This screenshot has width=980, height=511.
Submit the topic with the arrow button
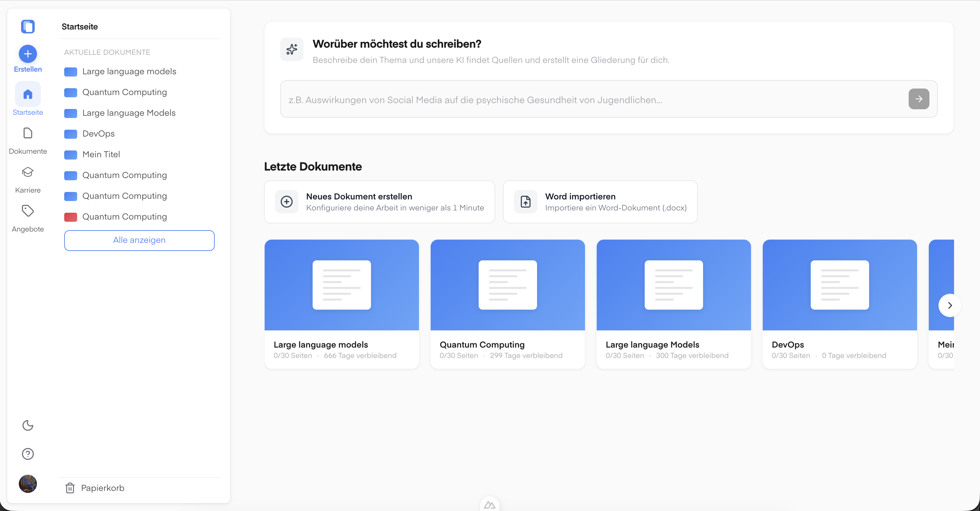[x=918, y=99]
